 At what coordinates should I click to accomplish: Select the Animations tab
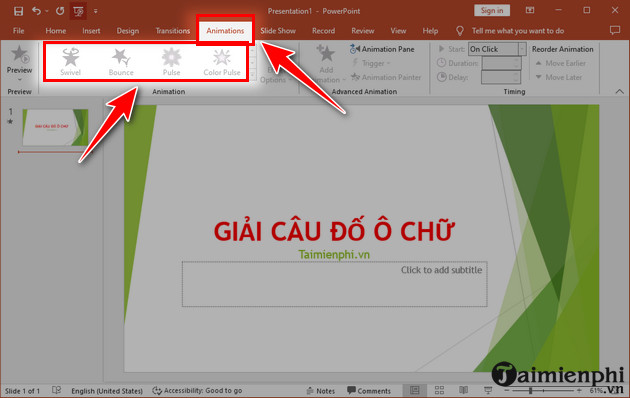225,31
